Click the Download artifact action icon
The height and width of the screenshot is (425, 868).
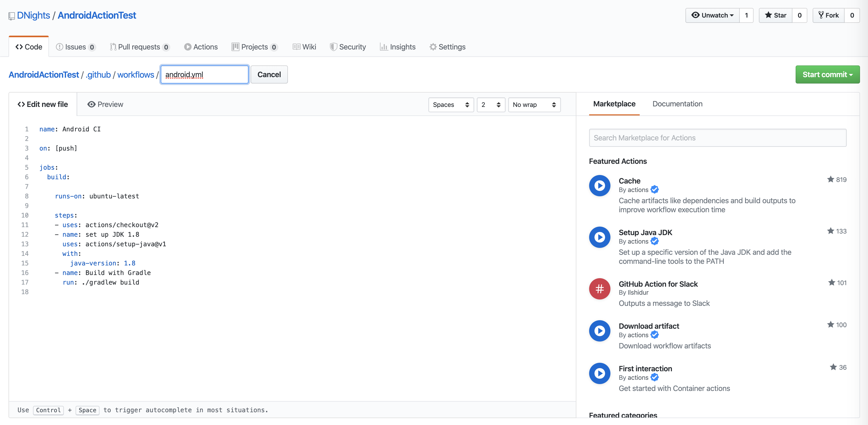coord(600,331)
